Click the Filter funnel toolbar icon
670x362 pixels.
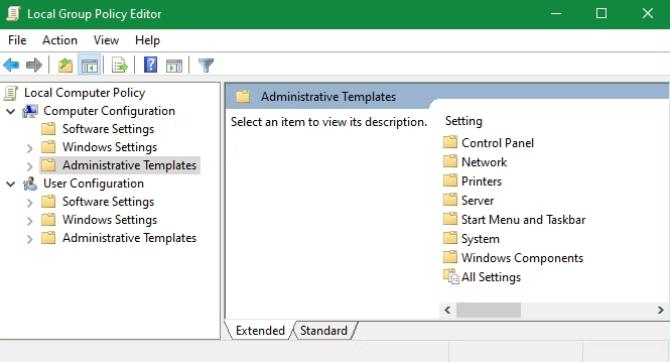pyautogui.click(x=206, y=65)
